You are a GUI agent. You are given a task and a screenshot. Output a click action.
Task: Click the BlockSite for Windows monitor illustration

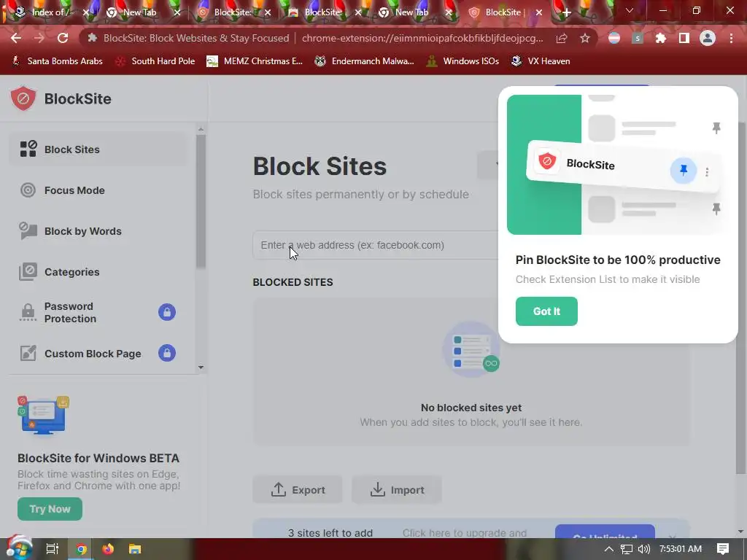[43, 415]
